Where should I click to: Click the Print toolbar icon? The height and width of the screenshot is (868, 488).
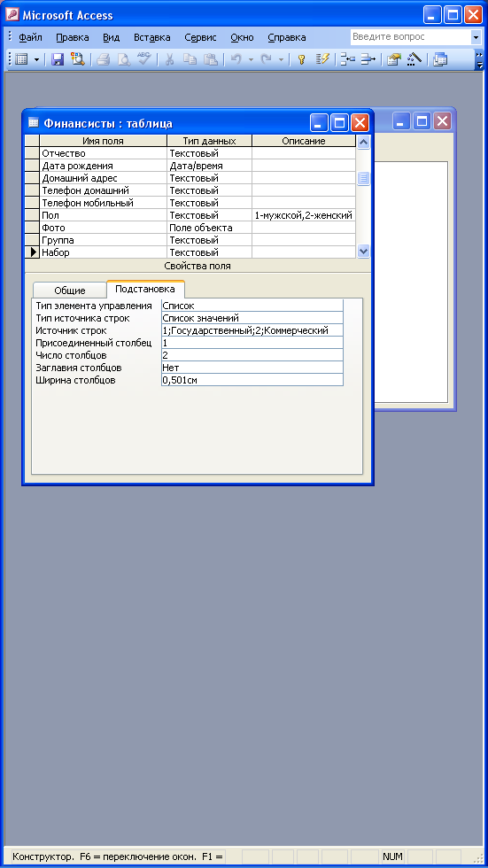pos(104,59)
